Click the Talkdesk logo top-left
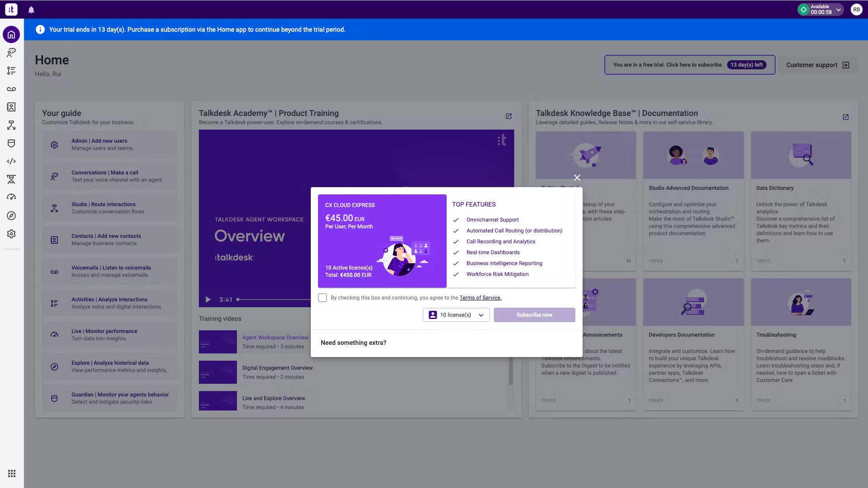The height and width of the screenshot is (488, 868). pyautogui.click(x=11, y=9)
